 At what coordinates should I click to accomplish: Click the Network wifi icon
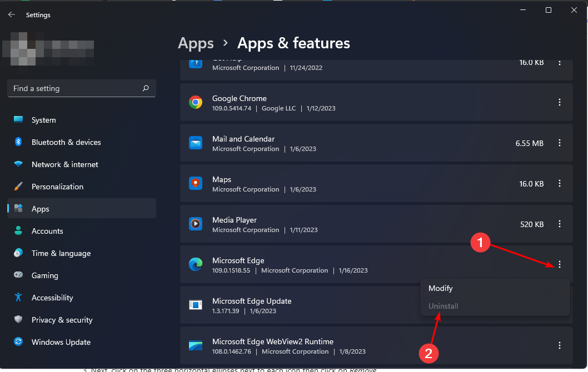pos(18,164)
